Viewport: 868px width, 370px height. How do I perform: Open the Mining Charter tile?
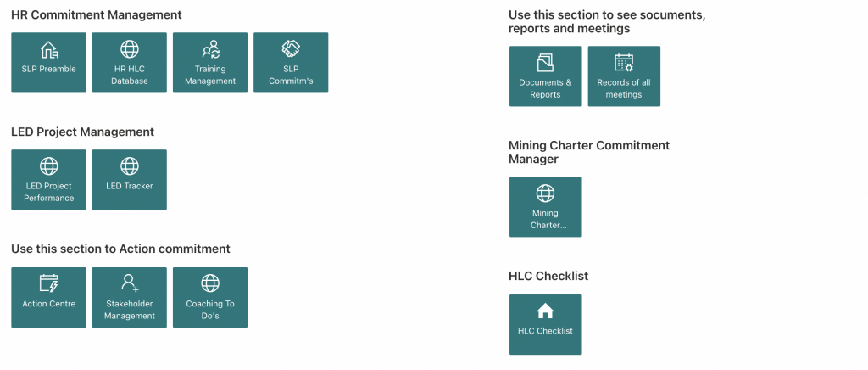(x=545, y=206)
